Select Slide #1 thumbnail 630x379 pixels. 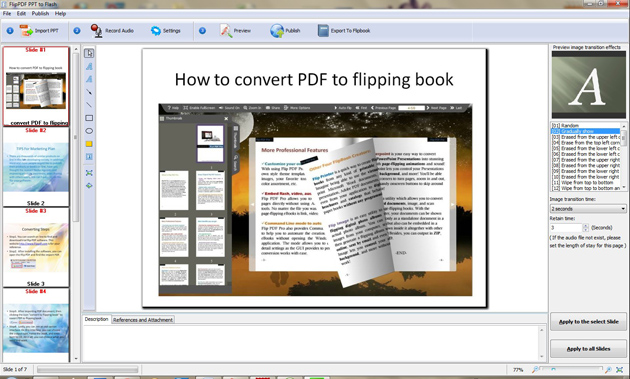36,86
